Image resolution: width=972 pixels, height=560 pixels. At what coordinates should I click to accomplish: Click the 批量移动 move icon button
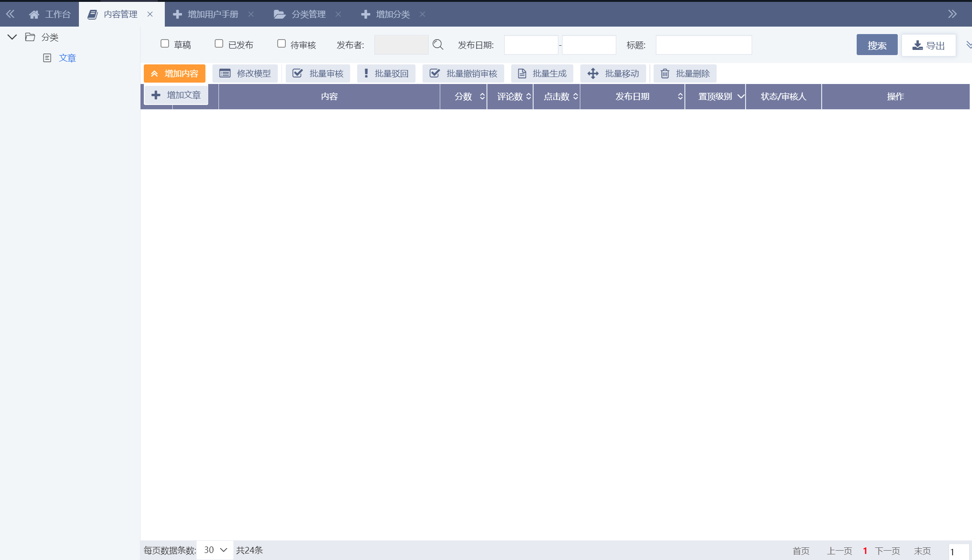(613, 74)
